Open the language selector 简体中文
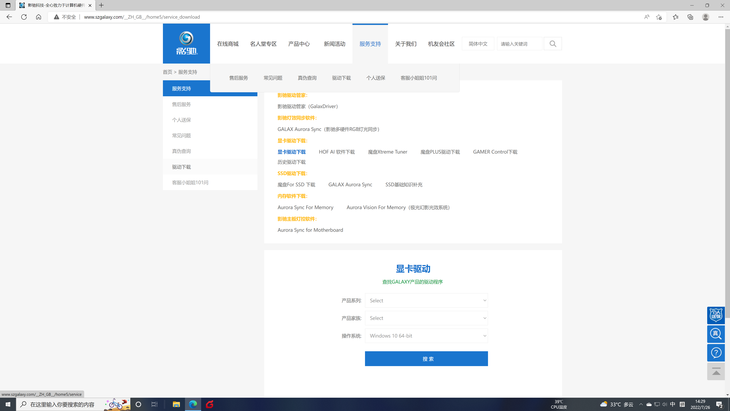This screenshot has width=730, height=411. [478, 44]
